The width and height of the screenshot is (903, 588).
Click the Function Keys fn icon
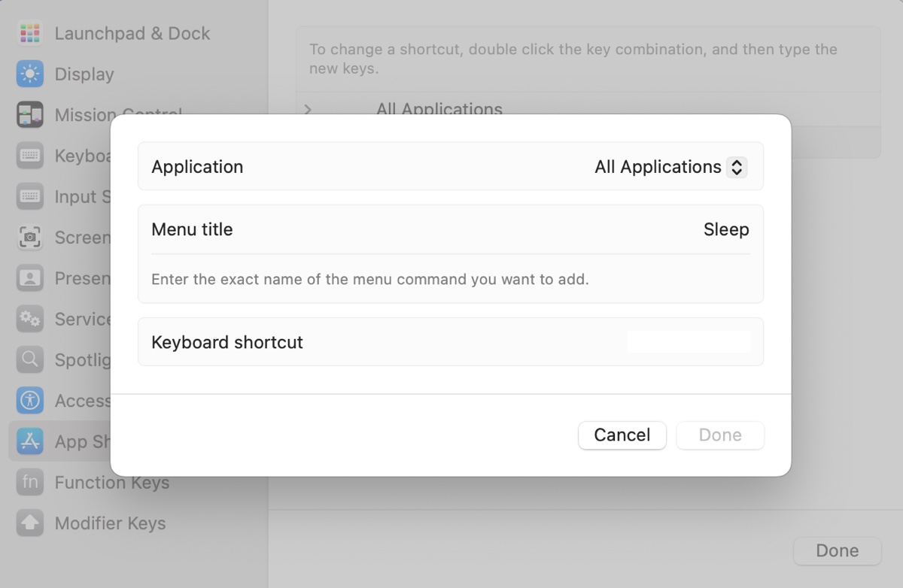[30, 482]
